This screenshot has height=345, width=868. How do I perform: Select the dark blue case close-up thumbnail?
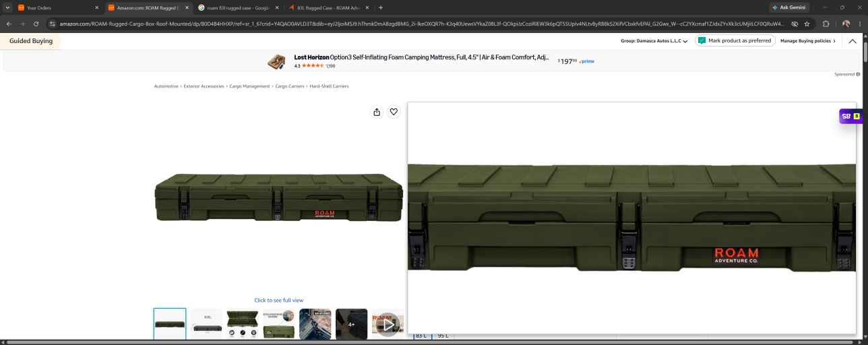(x=315, y=324)
